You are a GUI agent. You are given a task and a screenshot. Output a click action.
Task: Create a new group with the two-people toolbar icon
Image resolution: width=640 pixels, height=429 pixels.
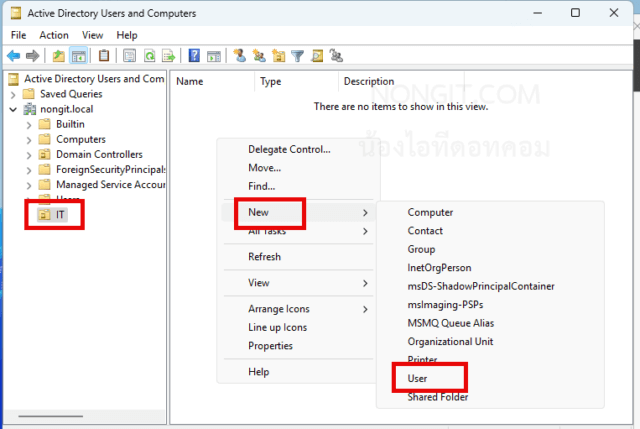(259, 56)
